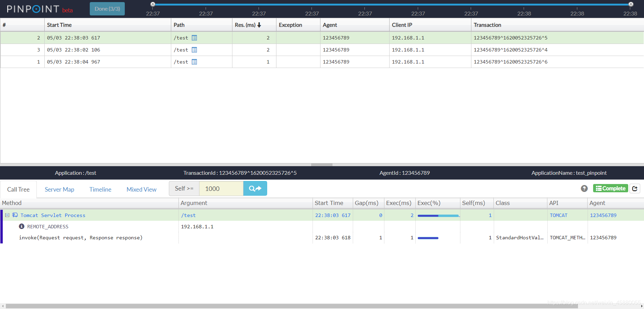
Task: Click the panel splitter handle
Action: point(322,165)
